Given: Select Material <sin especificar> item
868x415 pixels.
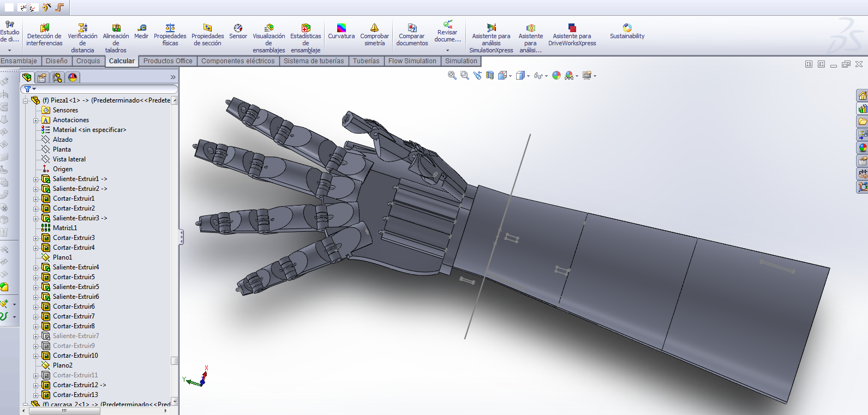Looking at the screenshot, I should click(89, 130).
